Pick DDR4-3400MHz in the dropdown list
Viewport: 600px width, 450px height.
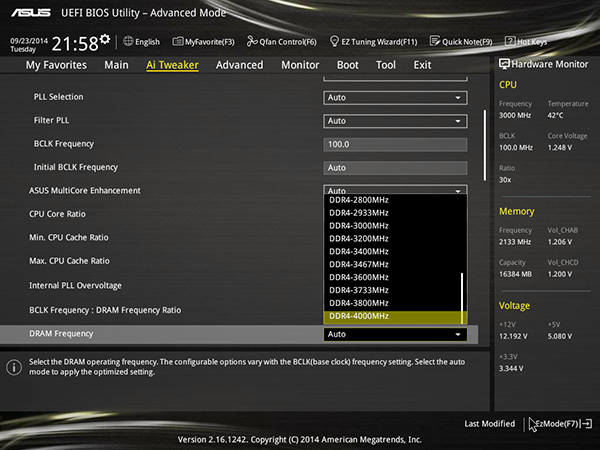pos(359,251)
